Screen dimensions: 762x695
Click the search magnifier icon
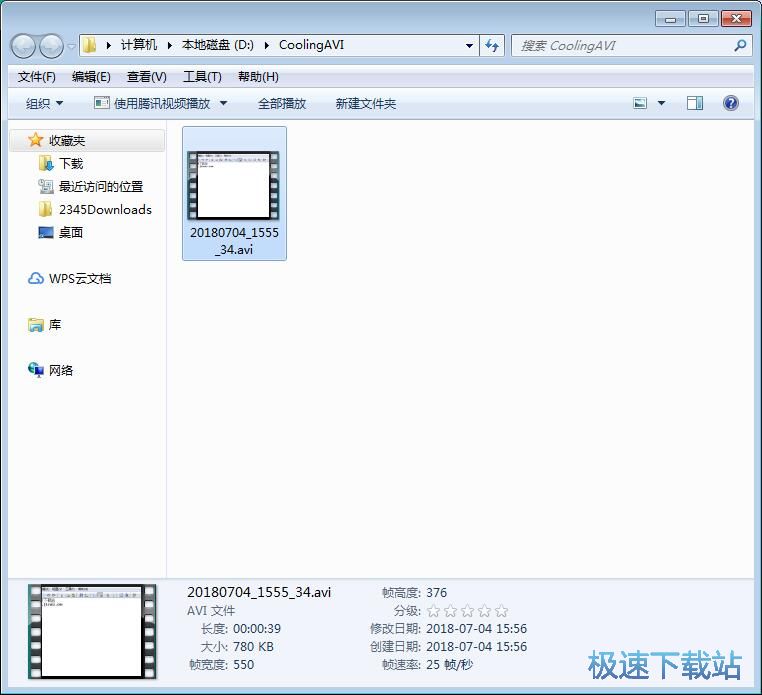[740, 46]
